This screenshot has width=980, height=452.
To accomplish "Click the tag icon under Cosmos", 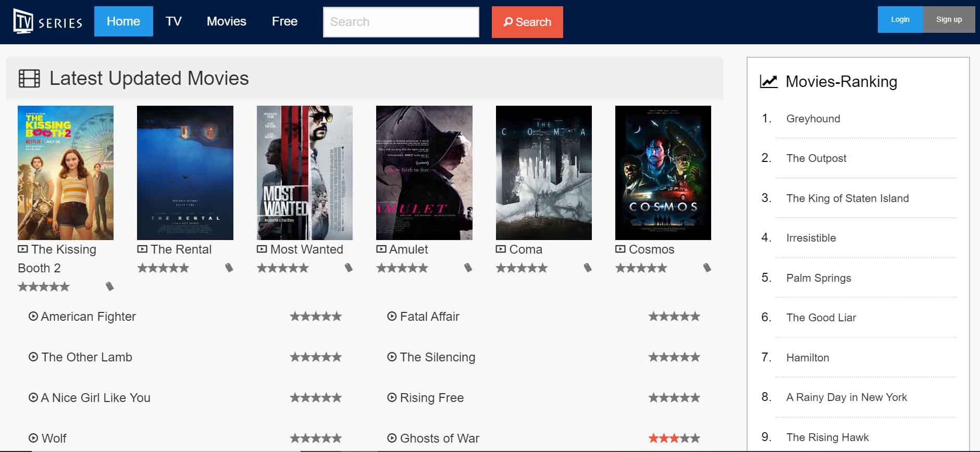I will coord(707,268).
